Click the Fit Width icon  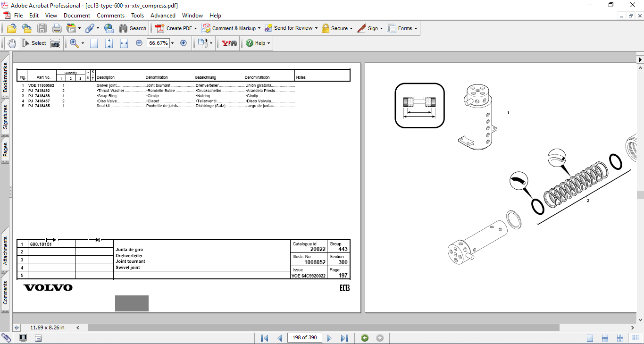(124, 43)
